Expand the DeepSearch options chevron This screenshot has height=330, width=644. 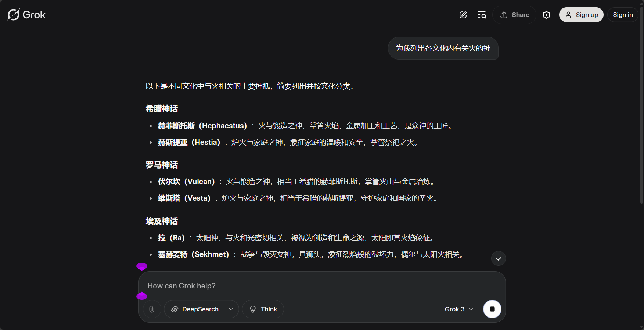point(231,309)
